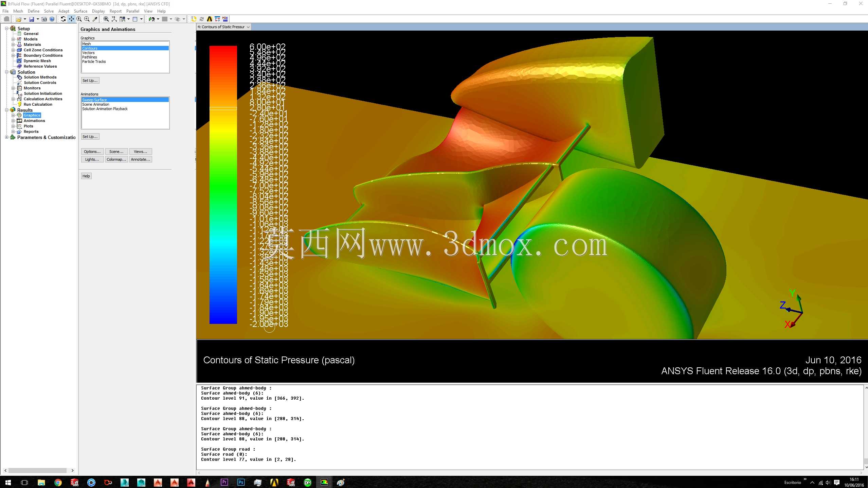Screen dimensions: 868x488
Task: Click the ANSYS yellow logo toolbar icon
Action: pyautogui.click(x=210, y=19)
